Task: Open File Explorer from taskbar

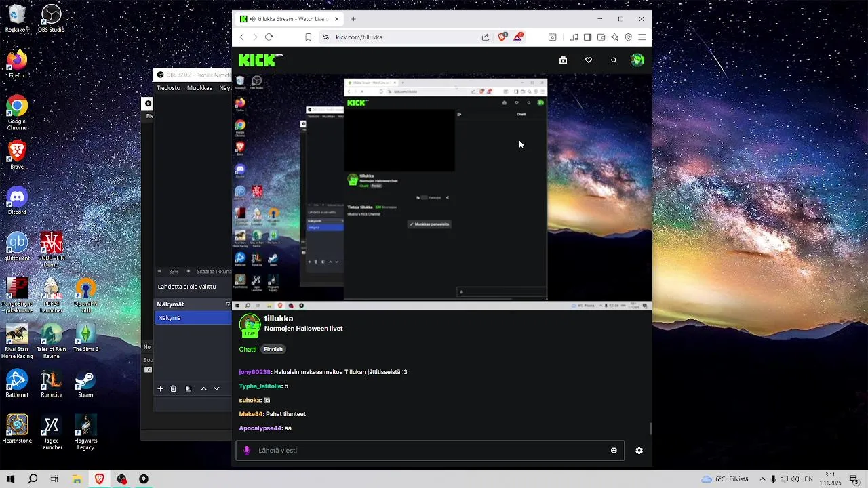Action: coord(77,479)
